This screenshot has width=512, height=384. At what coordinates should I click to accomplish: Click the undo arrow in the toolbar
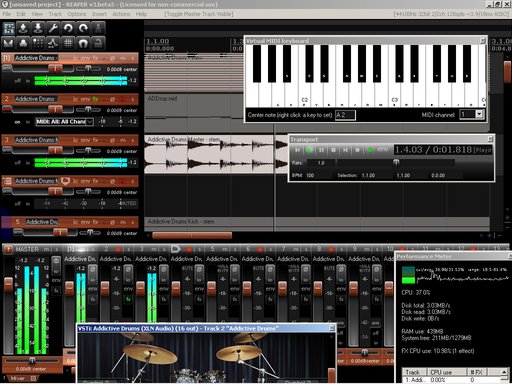pyautogui.click(x=68, y=28)
